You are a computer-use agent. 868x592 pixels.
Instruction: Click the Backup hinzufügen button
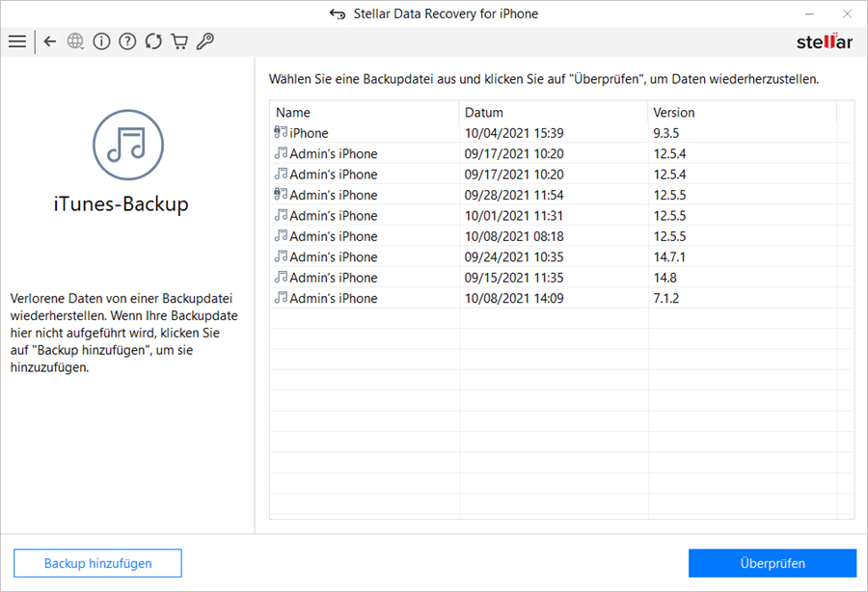97,563
